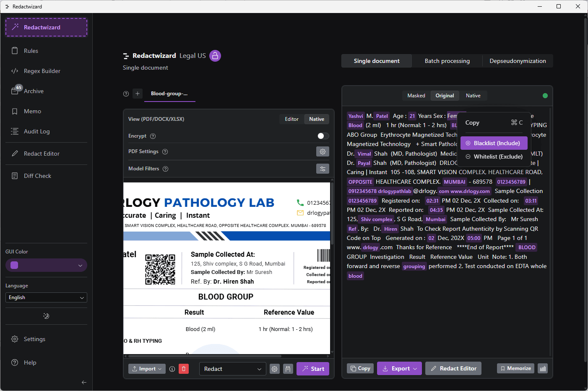The image size is (588, 391).
Task: Delete the document with the red trash button
Action: (184, 369)
